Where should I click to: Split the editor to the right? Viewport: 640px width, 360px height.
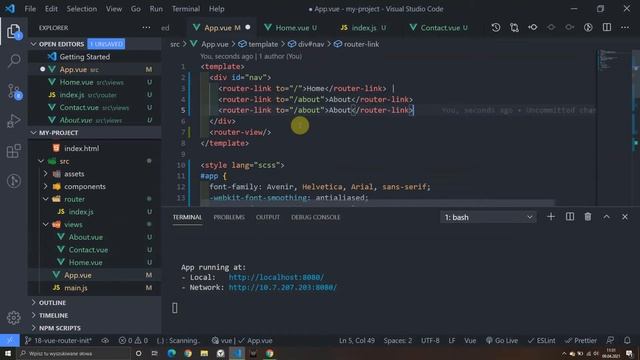[607, 27]
